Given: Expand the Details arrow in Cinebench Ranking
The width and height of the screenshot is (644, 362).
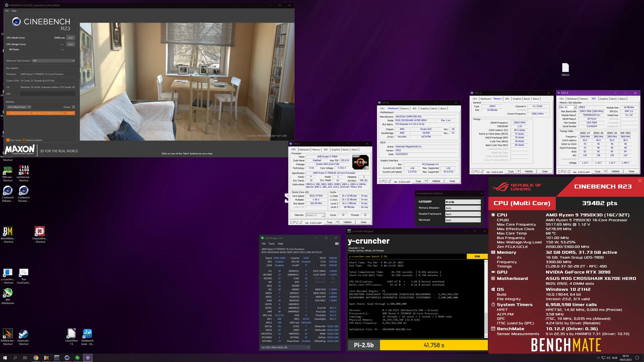Looking at the screenshot, I should 73,107.
